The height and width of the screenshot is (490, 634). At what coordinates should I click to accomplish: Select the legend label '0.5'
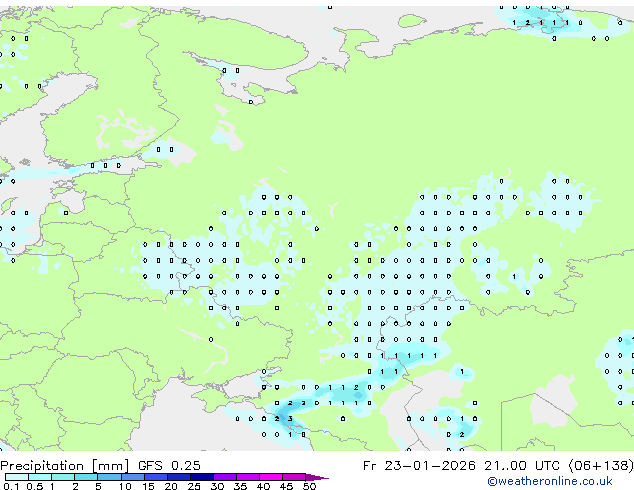(x=35, y=486)
